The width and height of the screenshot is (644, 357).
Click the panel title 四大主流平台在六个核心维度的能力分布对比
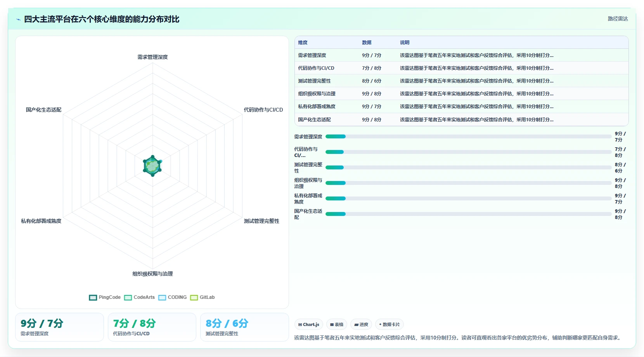tap(102, 19)
